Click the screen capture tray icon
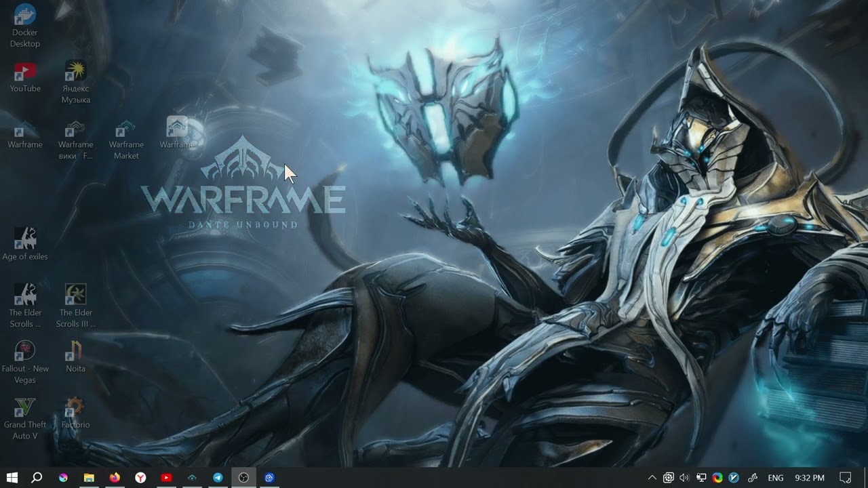 point(669,478)
